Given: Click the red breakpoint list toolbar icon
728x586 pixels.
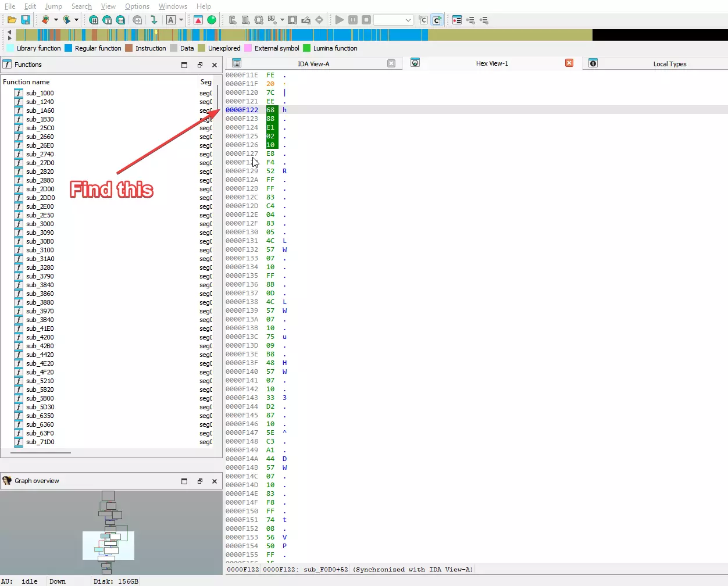Looking at the screenshot, I should tap(457, 20).
